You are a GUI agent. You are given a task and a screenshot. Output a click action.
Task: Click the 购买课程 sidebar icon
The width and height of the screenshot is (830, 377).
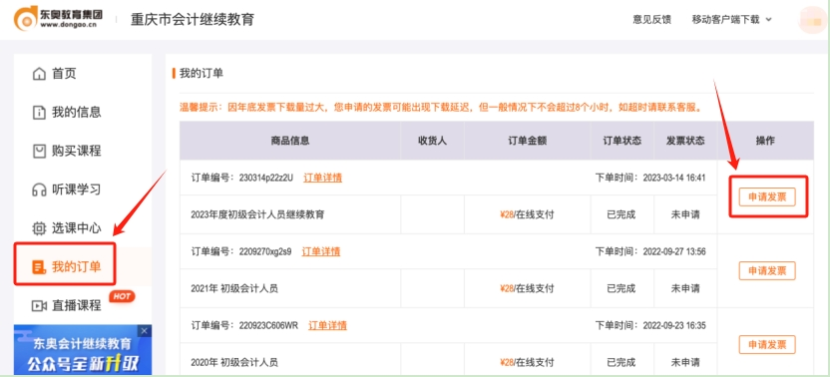pyautogui.click(x=39, y=151)
